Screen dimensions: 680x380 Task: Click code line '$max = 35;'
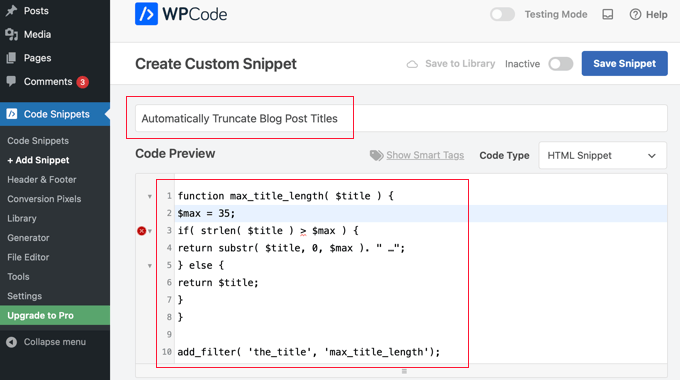click(206, 213)
